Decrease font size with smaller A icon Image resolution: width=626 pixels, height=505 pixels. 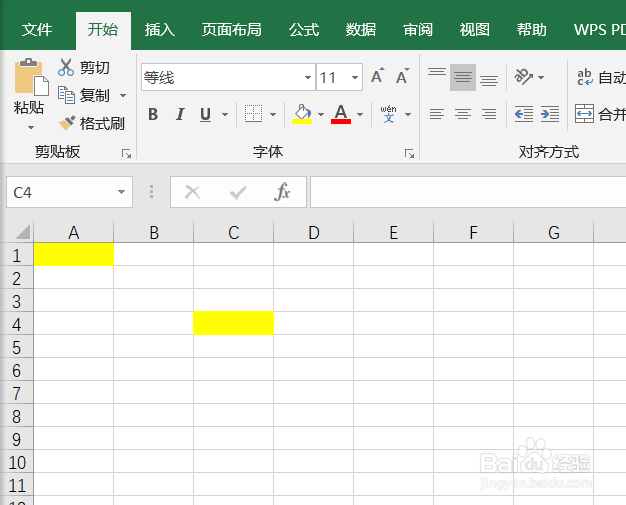(x=402, y=76)
